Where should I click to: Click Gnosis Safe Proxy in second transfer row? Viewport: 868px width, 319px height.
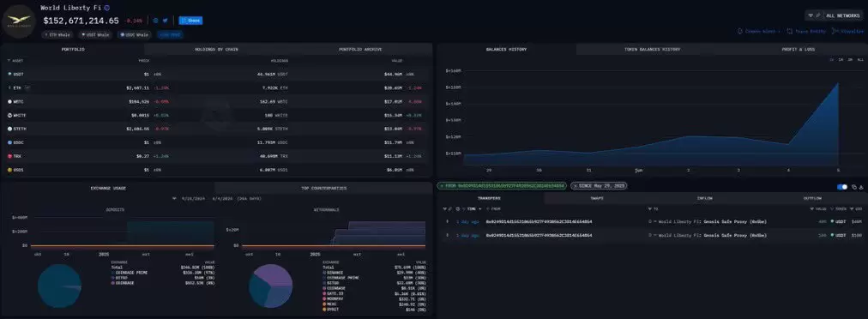[736, 235]
